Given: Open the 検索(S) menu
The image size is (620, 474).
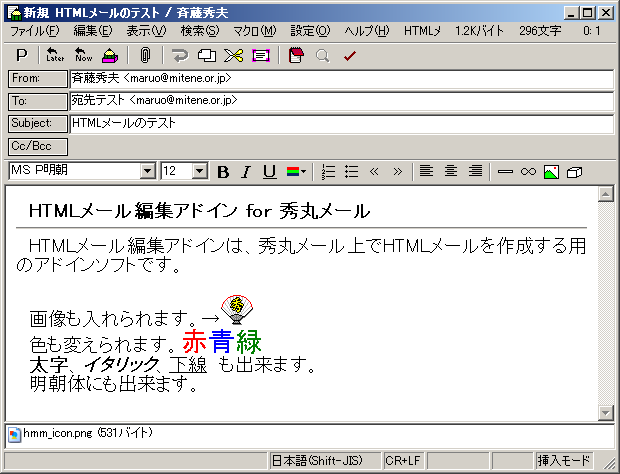Looking at the screenshot, I should pos(200,31).
